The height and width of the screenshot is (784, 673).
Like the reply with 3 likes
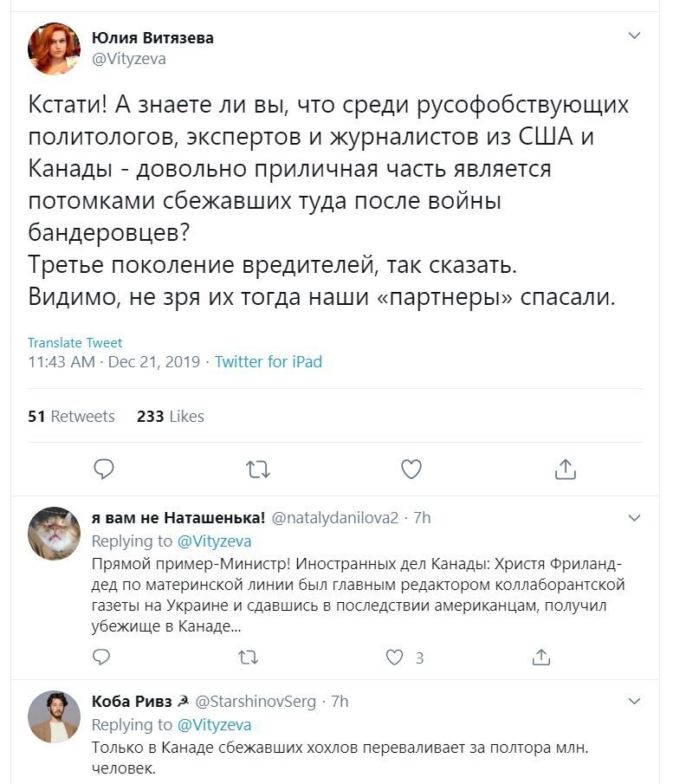click(394, 657)
